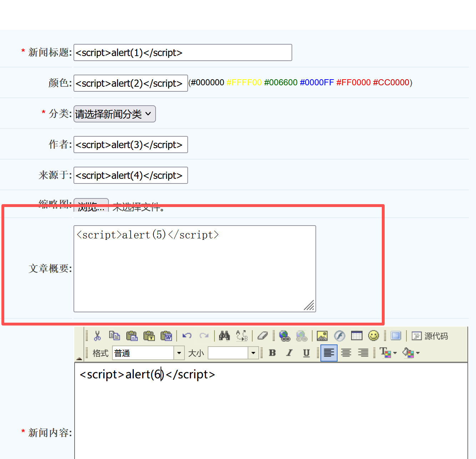Collapse the editor toolbar with small arrow
This screenshot has width=476, height=459.
click(x=79, y=358)
